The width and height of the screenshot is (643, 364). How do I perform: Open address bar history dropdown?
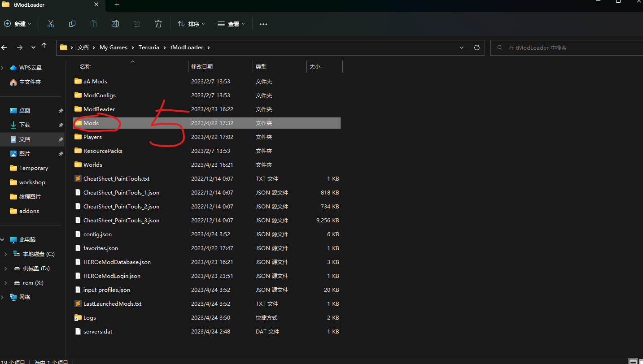462,47
